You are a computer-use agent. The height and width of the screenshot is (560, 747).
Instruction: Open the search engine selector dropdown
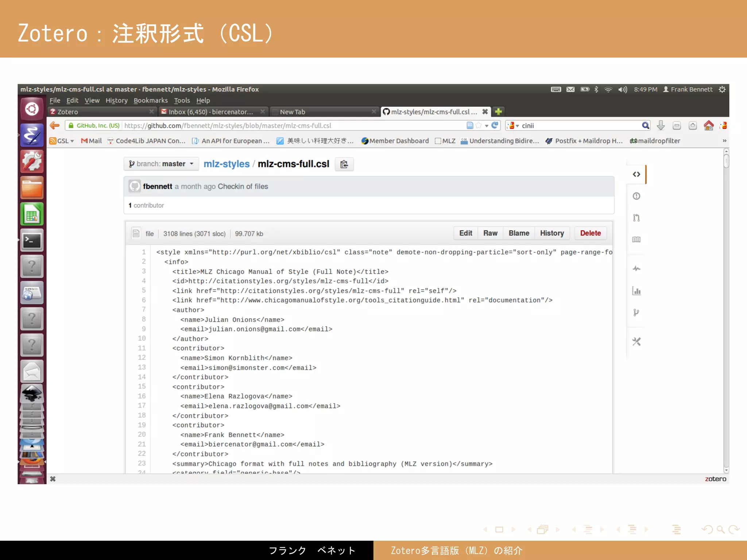coord(513,125)
